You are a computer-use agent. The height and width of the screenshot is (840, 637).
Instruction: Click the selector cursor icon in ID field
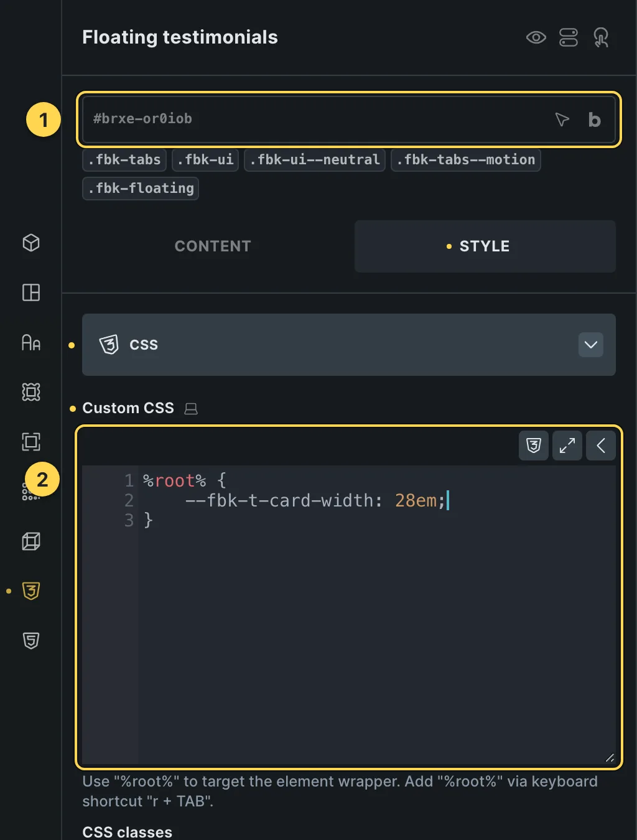point(562,119)
